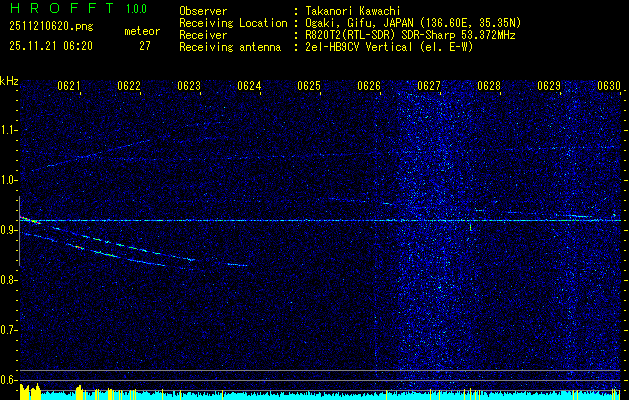Click the 0625 time marker

[309, 86]
